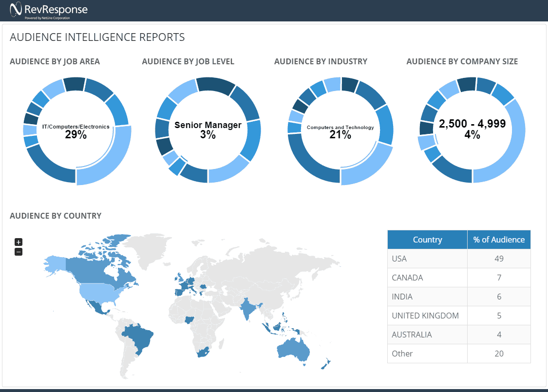Zoom in on the audience map
Image resolution: width=548 pixels, height=392 pixels.
19,242
